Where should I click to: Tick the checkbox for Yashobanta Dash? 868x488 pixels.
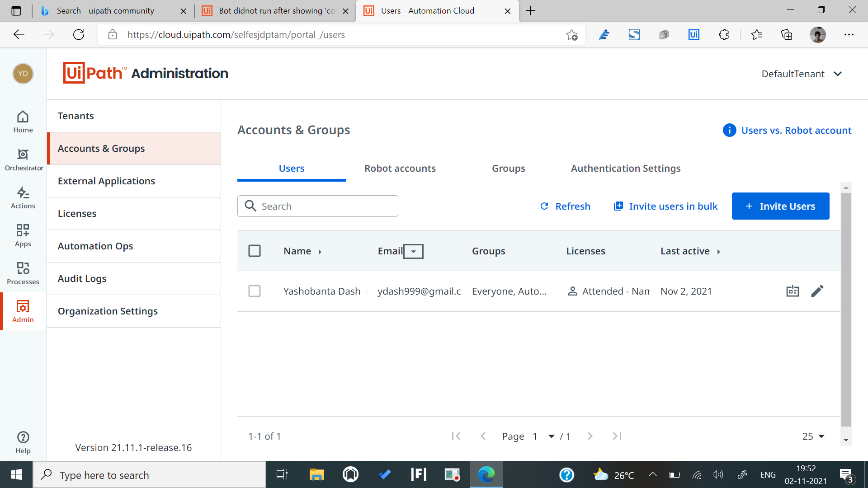[255, 291]
